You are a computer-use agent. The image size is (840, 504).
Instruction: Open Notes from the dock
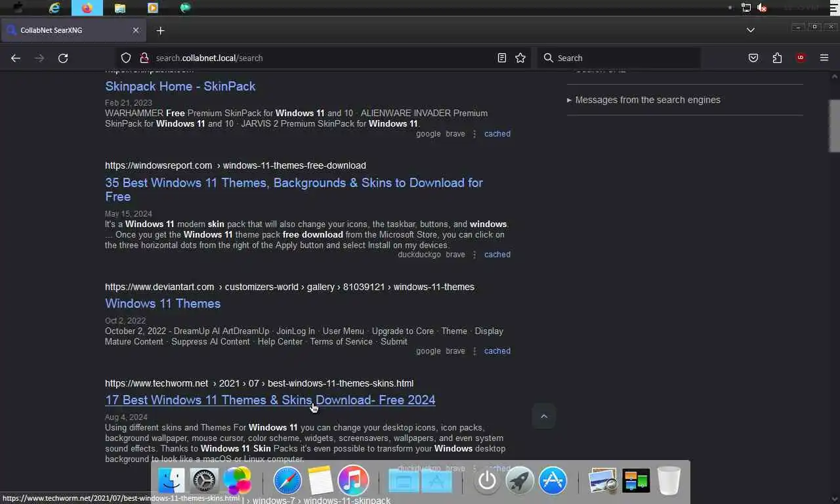pos(320,481)
